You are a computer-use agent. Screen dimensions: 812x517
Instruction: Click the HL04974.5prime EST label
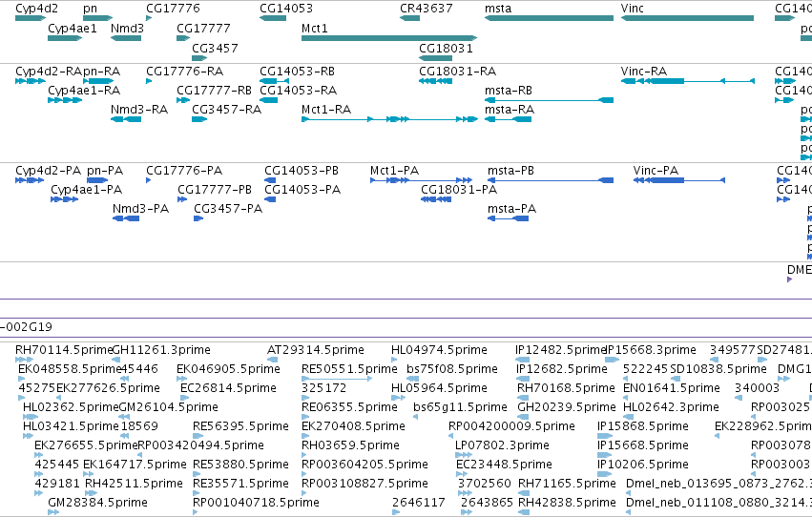(439, 350)
